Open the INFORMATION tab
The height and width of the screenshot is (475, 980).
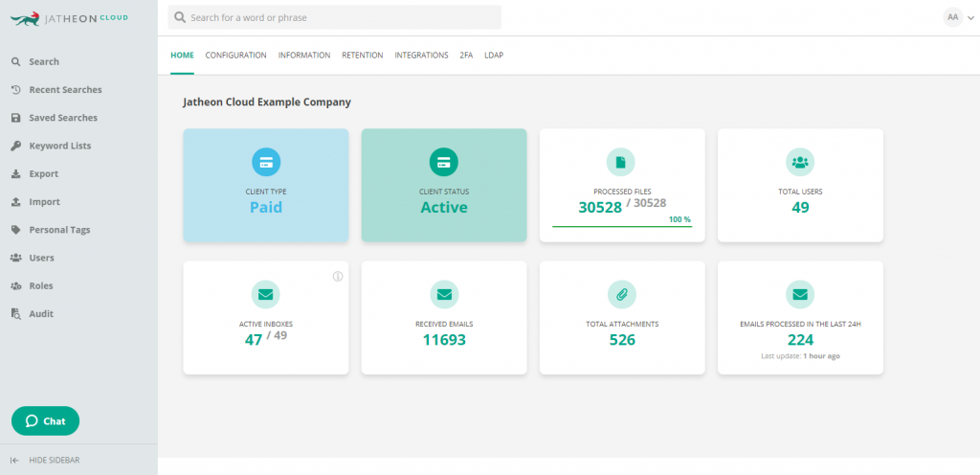coord(304,55)
